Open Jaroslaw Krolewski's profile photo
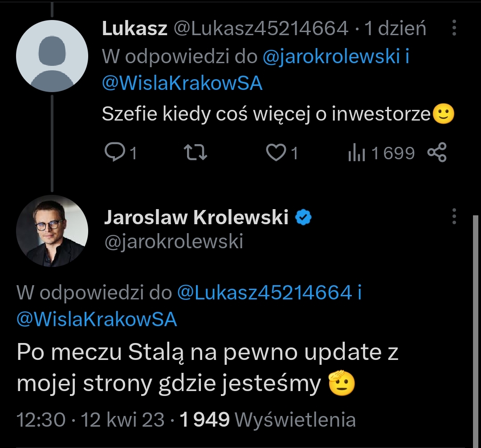 pos(52,231)
